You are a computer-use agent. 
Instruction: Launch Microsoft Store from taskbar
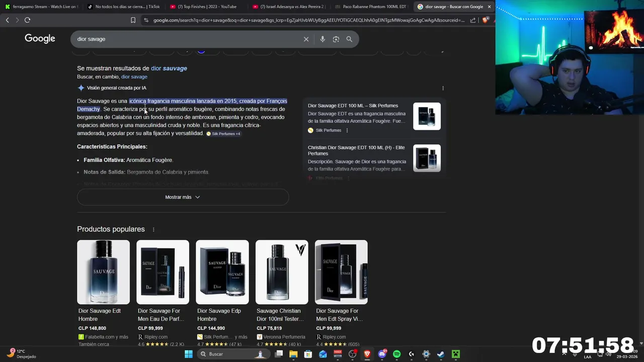(308, 354)
